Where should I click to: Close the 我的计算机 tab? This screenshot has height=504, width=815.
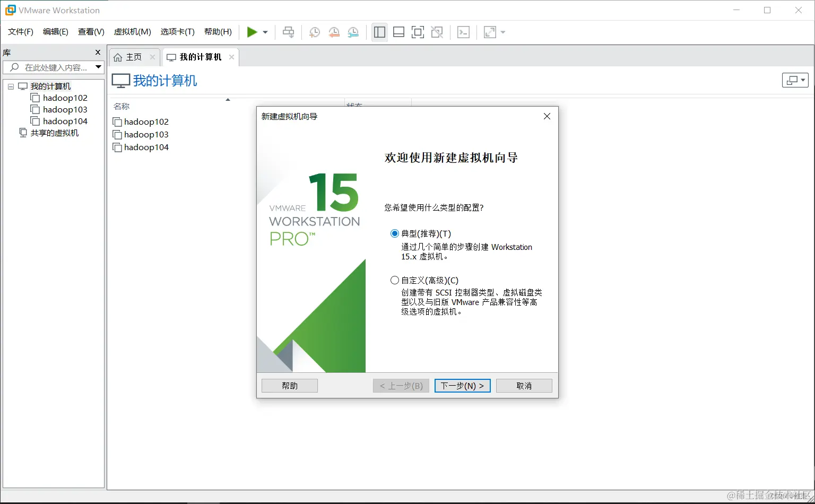(231, 57)
